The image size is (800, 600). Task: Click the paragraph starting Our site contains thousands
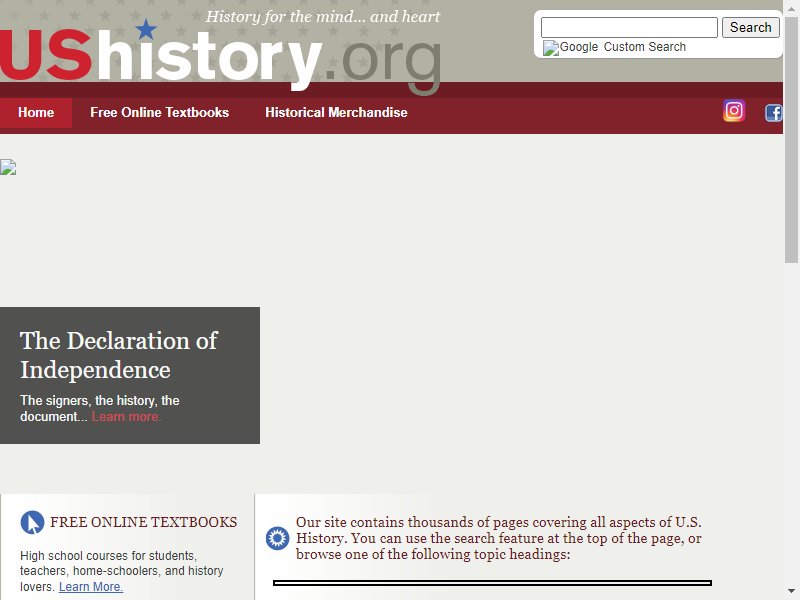(x=498, y=538)
